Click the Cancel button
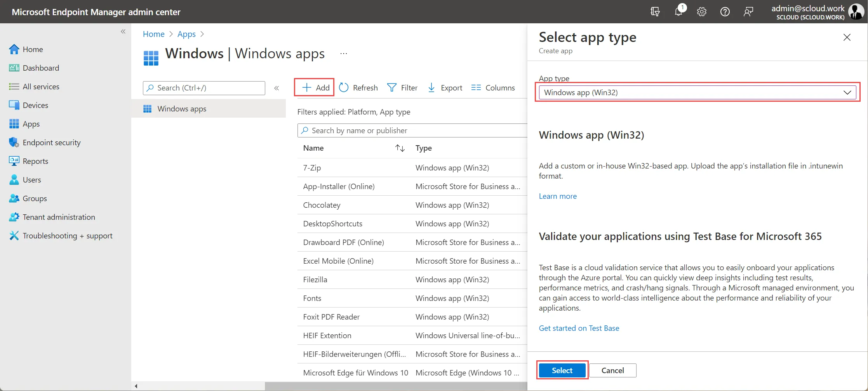 point(613,370)
